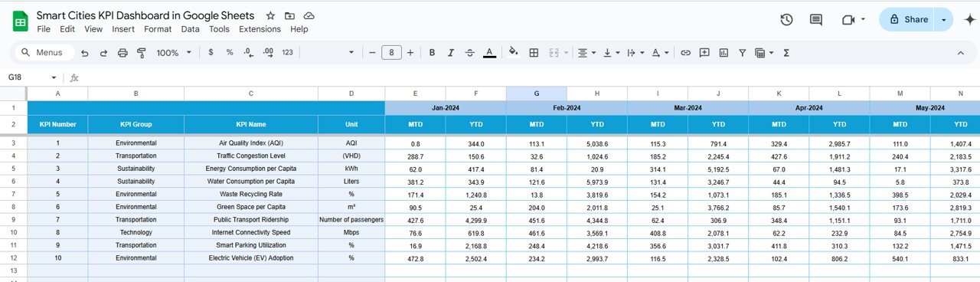Click the Google Sheets home logo
Screen dimensions: 980x282
pyautogui.click(x=21, y=21)
